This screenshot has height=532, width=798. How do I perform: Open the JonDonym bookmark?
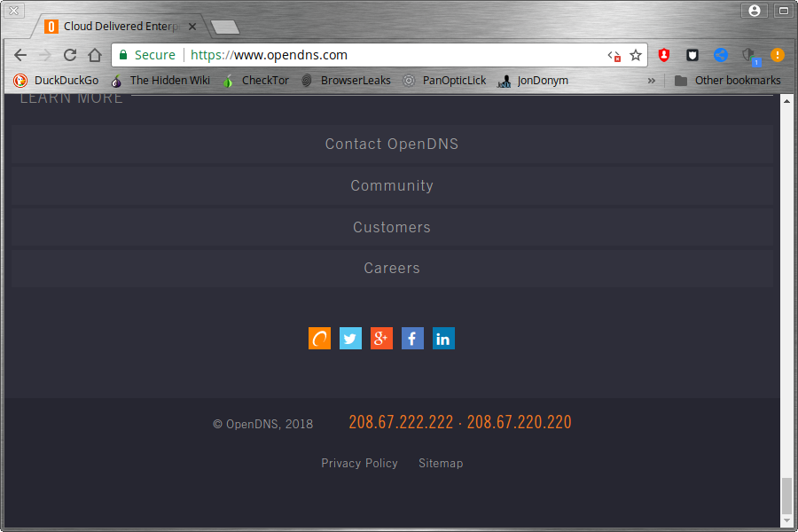(533, 81)
